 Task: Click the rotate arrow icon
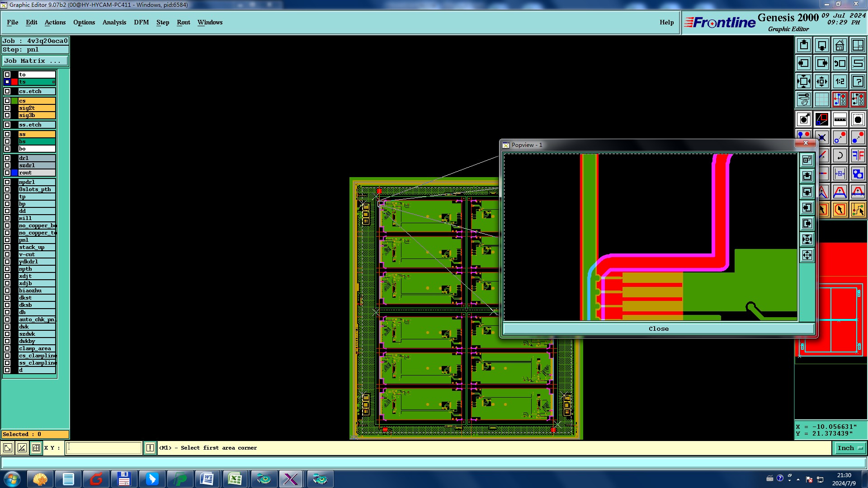click(x=840, y=156)
